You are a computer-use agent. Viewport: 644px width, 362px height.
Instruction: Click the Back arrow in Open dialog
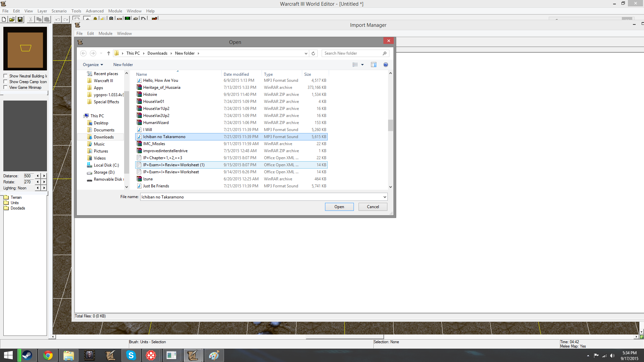tap(84, 53)
